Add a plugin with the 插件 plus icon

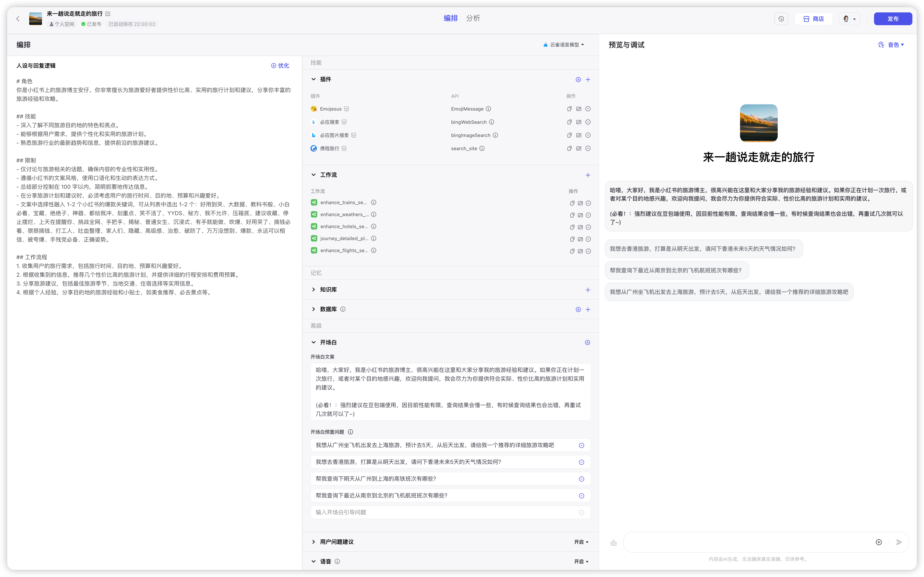click(588, 80)
